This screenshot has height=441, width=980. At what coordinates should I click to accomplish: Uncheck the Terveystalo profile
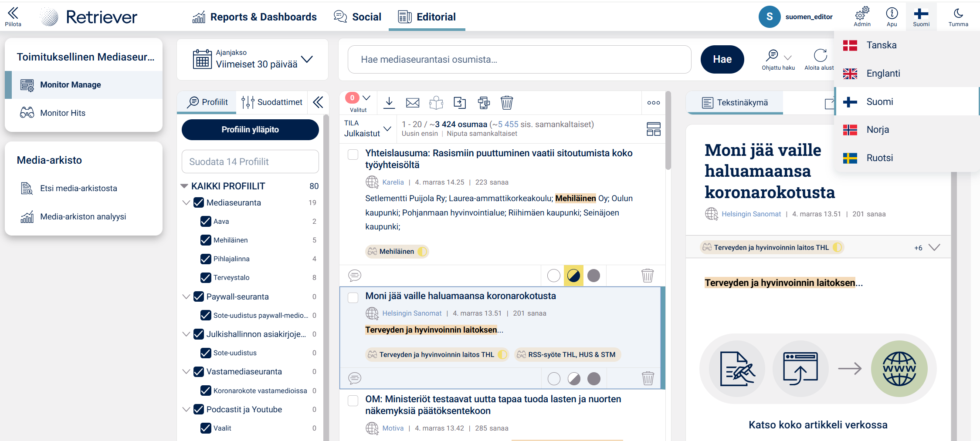(206, 277)
